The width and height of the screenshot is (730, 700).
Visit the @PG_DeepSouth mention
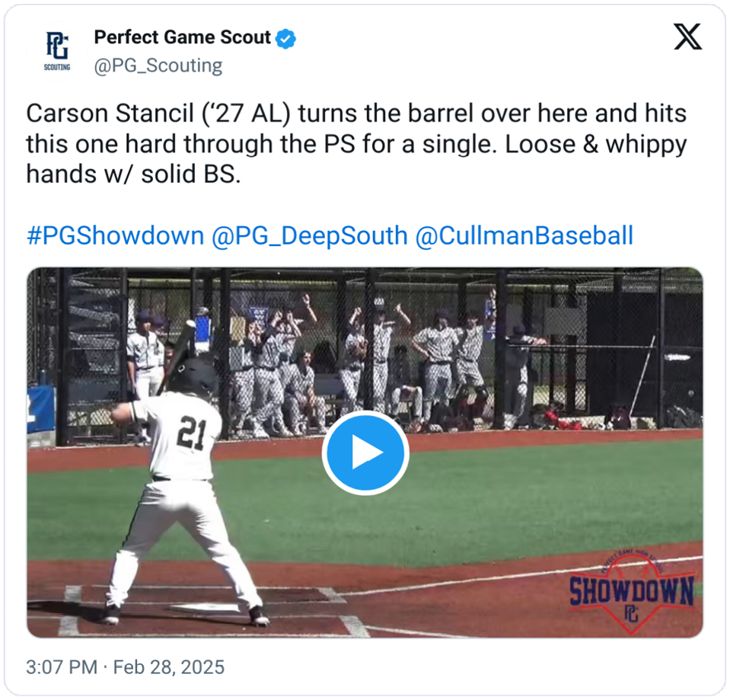point(310,235)
